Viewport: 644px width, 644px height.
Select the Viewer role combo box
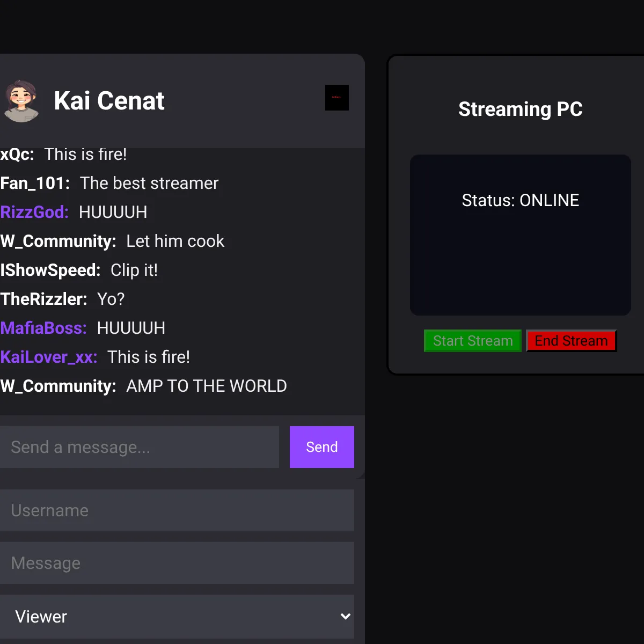(x=177, y=616)
